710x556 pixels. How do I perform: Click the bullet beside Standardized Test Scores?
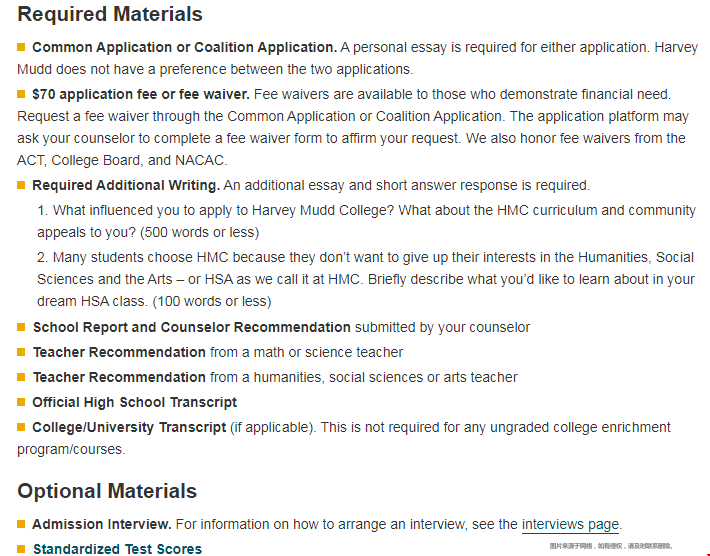pyautogui.click(x=21, y=549)
